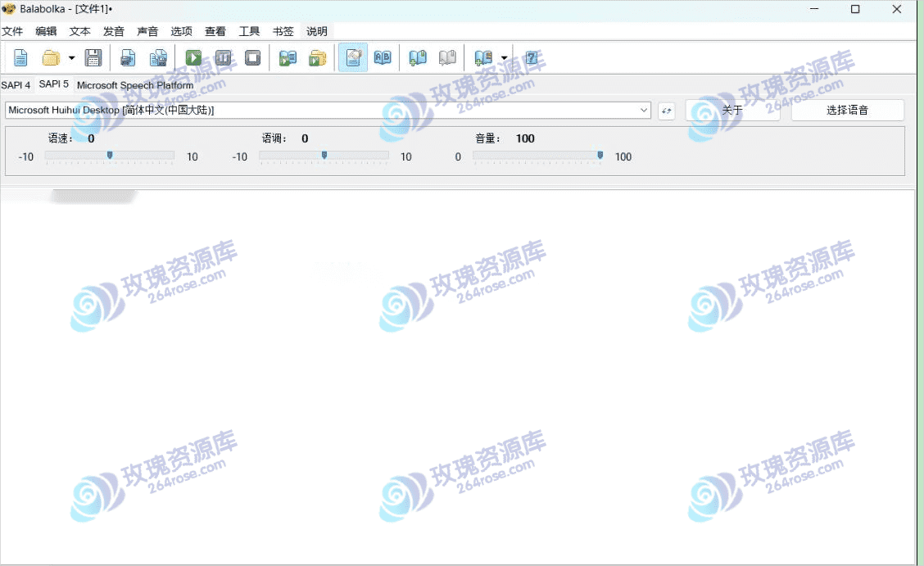924x566 pixels.
Task: Start reading aloud with green Play button
Action: [x=193, y=57]
